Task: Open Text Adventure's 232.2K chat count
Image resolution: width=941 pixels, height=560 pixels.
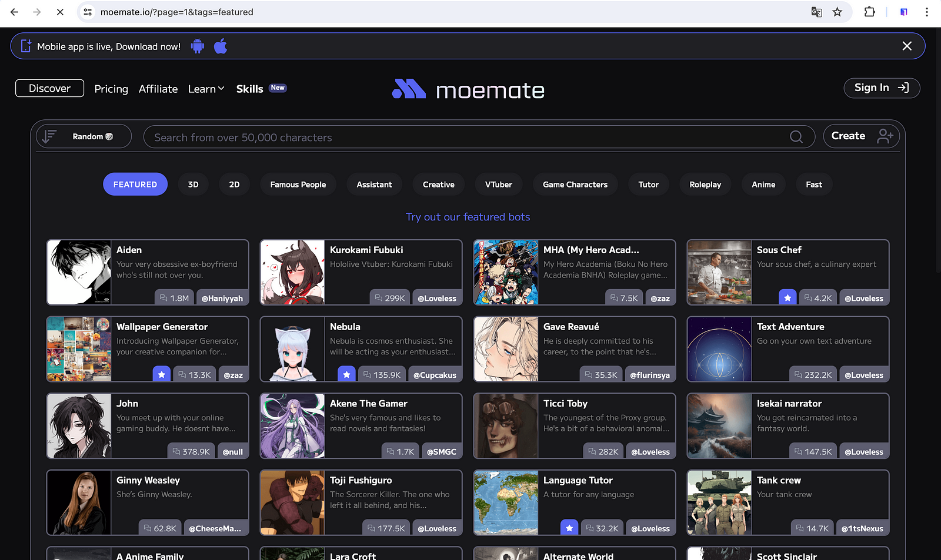Action: [x=813, y=374]
